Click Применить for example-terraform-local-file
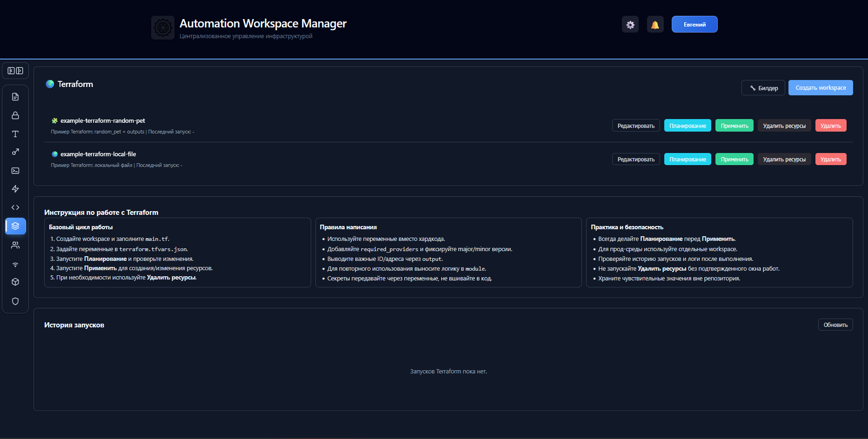 click(734, 160)
